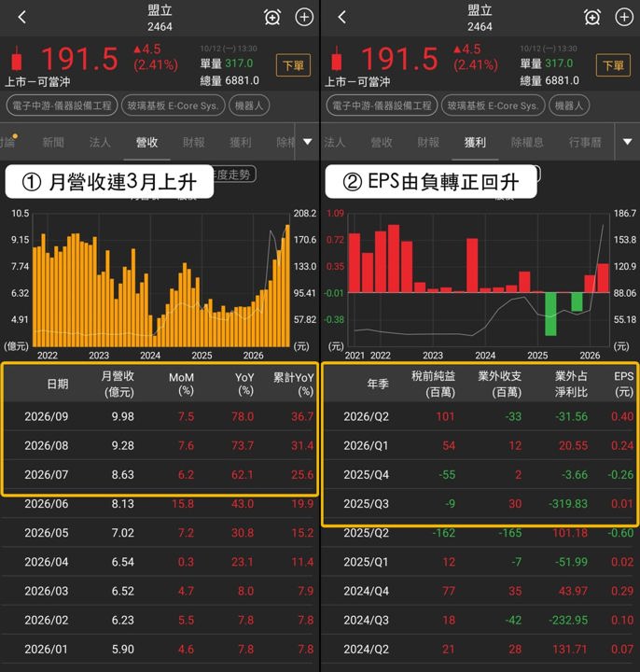This screenshot has width=640, height=672.
Task: Tap left panel red candlestick icon
Action: pos(17,59)
